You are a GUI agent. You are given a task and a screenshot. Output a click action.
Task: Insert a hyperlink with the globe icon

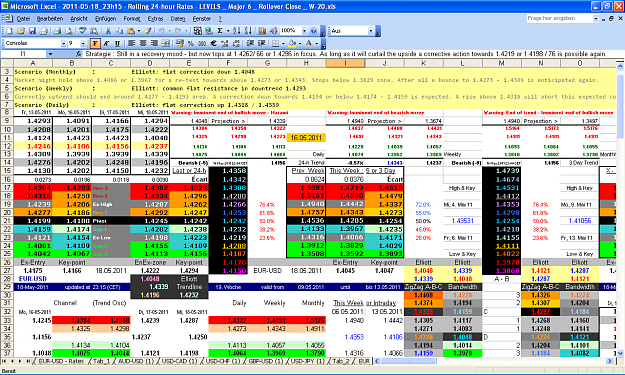click(x=208, y=31)
